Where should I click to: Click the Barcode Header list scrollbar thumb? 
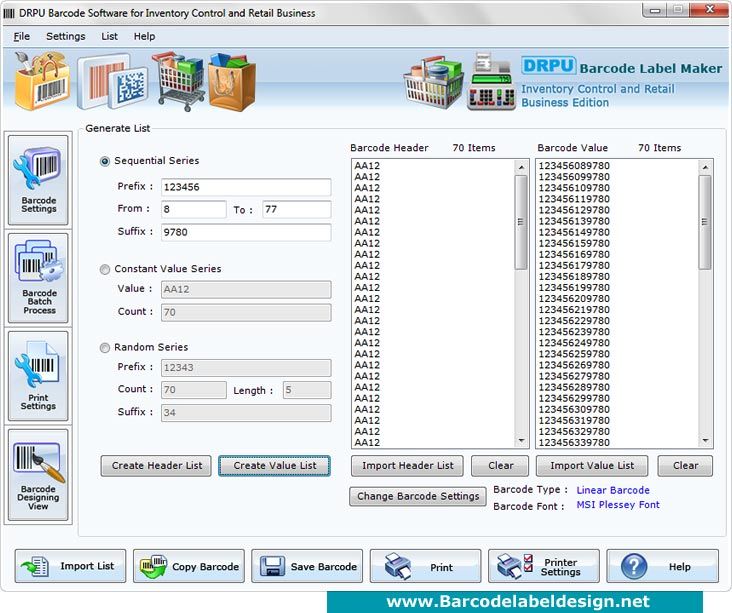click(521, 222)
